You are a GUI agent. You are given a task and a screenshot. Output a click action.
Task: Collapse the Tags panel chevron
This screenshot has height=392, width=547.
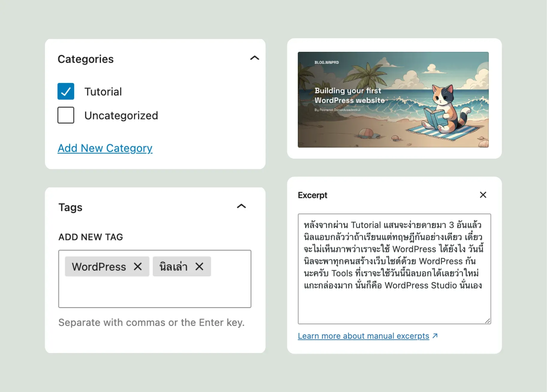[x=241, y=206]
